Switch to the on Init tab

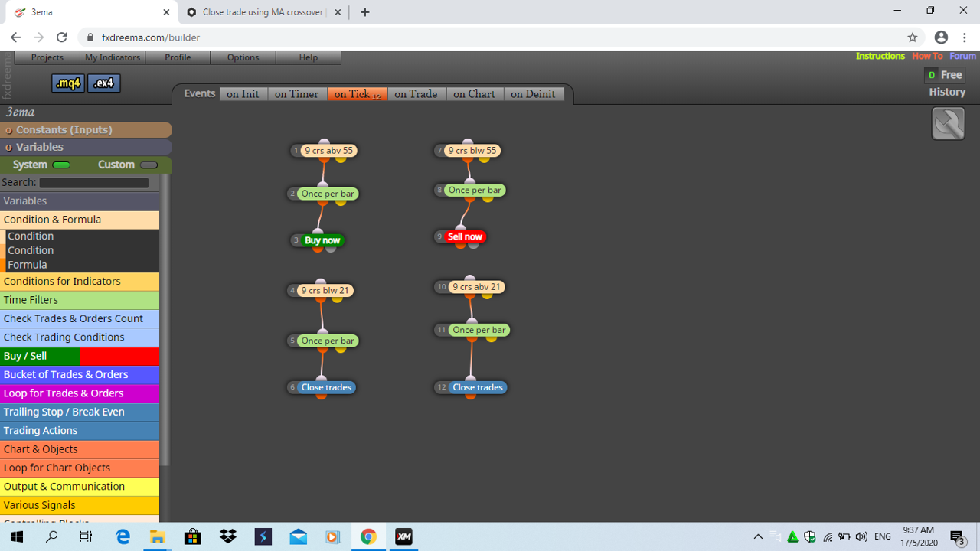pos(243,94)
